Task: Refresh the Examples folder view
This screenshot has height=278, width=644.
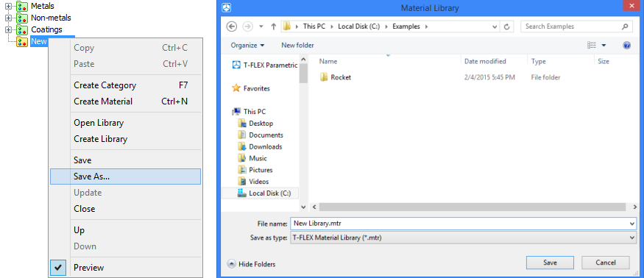Action: (x=507, y=26)
